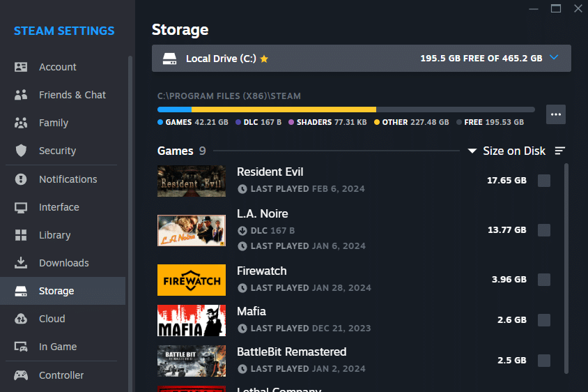The height and width of the screenshot is (392, 588).
Task: Click the blue Games segment of usage bar
Action: 174,110
